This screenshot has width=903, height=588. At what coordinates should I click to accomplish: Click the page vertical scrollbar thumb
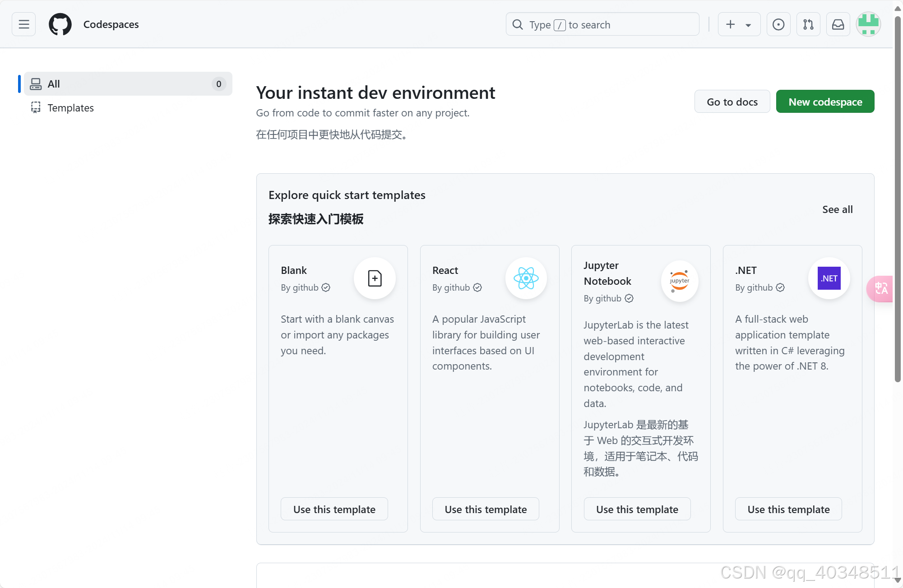pyautogui.click(x=898, y=199)
